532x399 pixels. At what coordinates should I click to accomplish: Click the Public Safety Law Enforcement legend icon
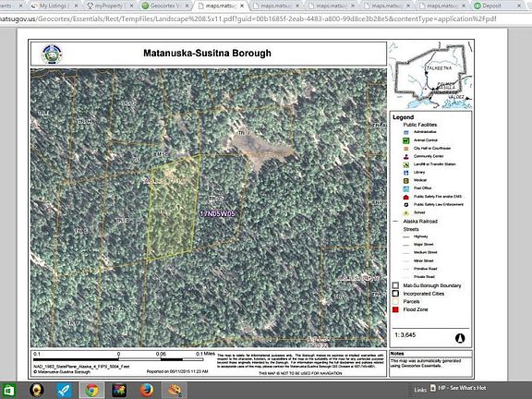(405, 205)
